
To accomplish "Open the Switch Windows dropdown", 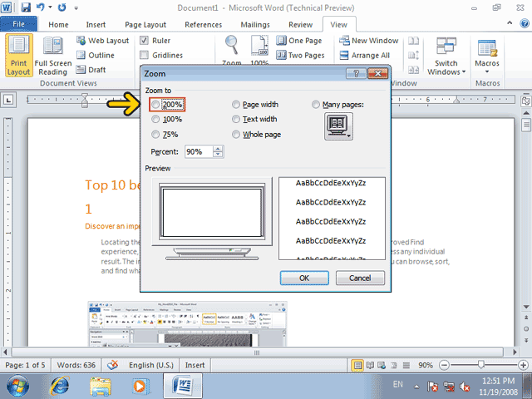I will pyautogui.click(x=446, y=56).
